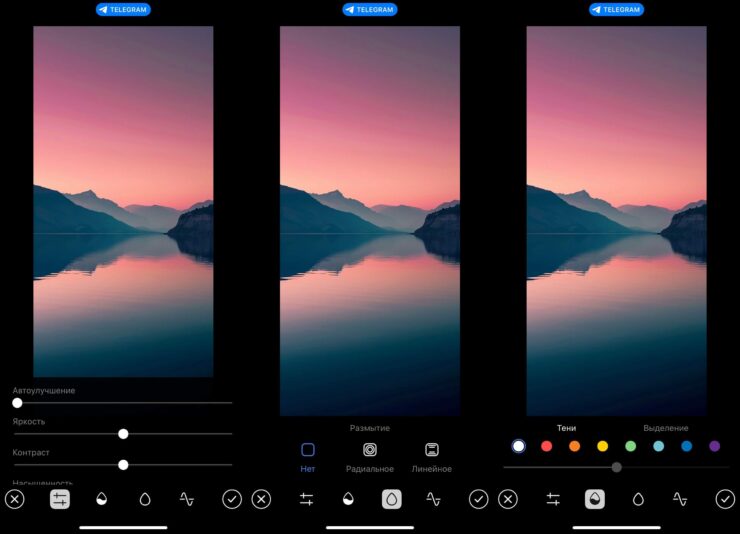
Task: Confirm edits with the checkmark in the tint screen
Action: [x=725, y=499]
